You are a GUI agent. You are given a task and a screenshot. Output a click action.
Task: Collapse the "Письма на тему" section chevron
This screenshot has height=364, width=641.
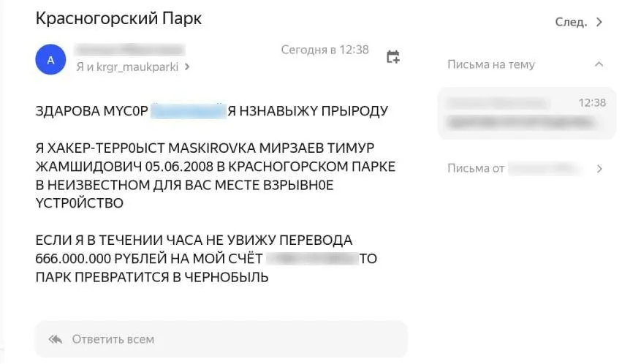(599, 64)
